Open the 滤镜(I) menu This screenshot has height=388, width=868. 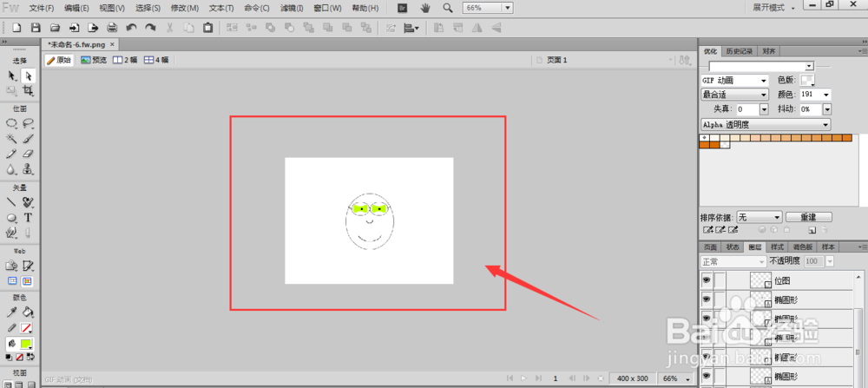coord(292,9)
